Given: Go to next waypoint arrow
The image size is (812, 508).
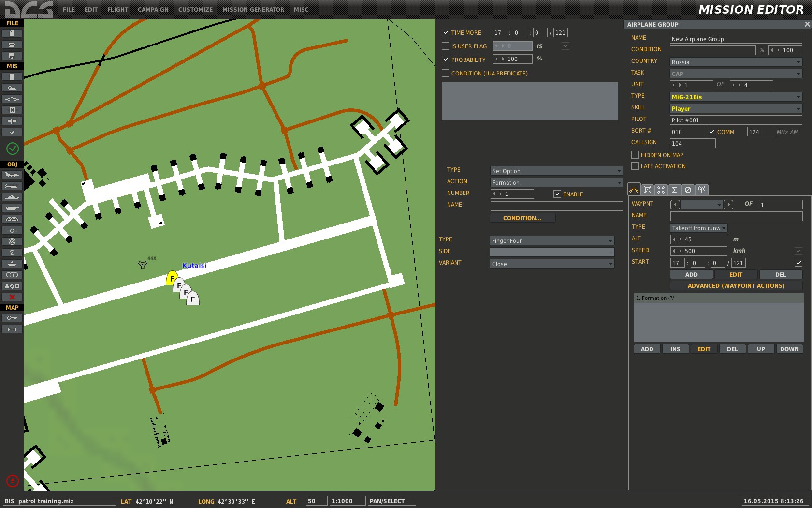Looking at the screenshot, I should pyautogui.click(x=728, y=205).
